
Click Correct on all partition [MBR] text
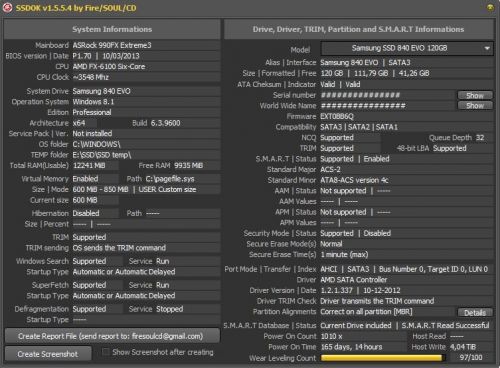(x=366, y=312)
